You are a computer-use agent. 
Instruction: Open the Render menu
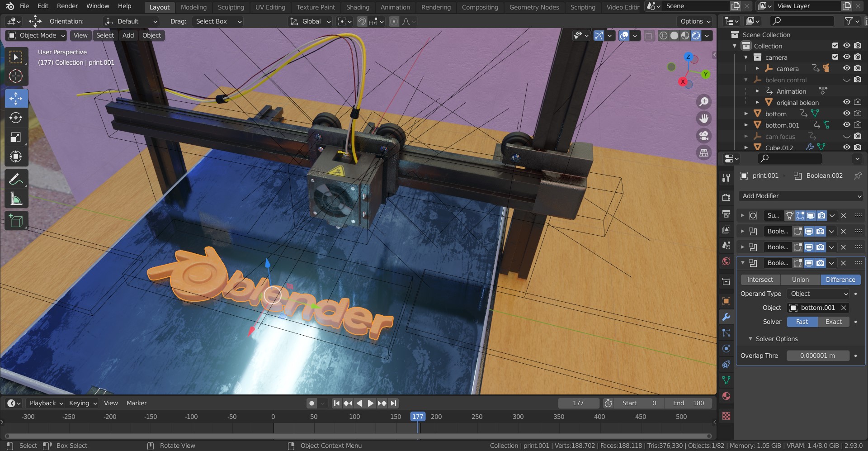pos(67,6)
